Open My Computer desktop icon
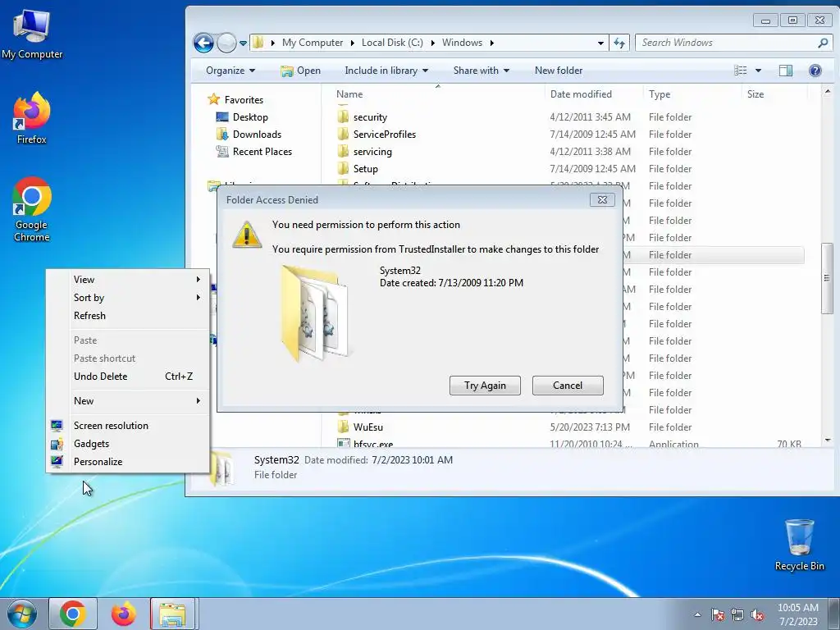 (x=32, y=34)
